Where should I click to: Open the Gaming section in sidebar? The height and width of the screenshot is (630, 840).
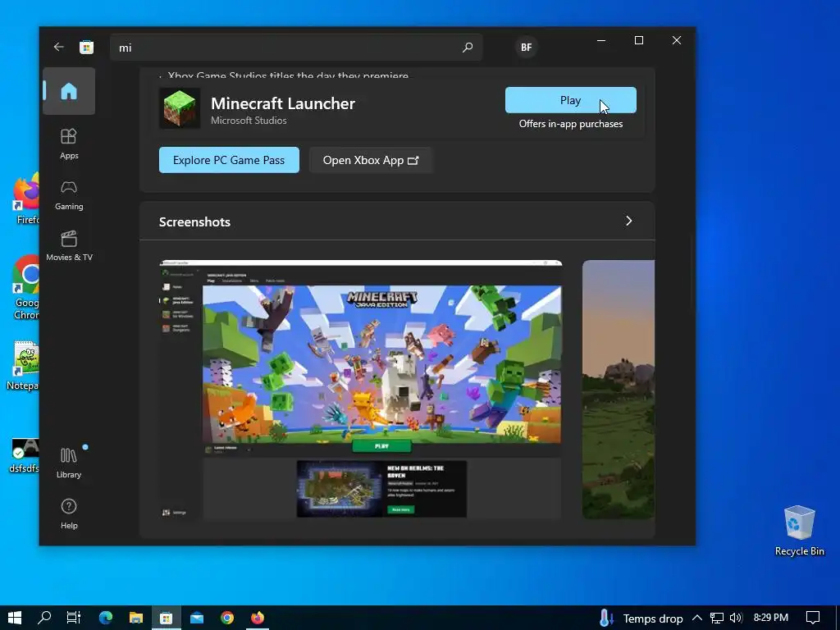69,195
